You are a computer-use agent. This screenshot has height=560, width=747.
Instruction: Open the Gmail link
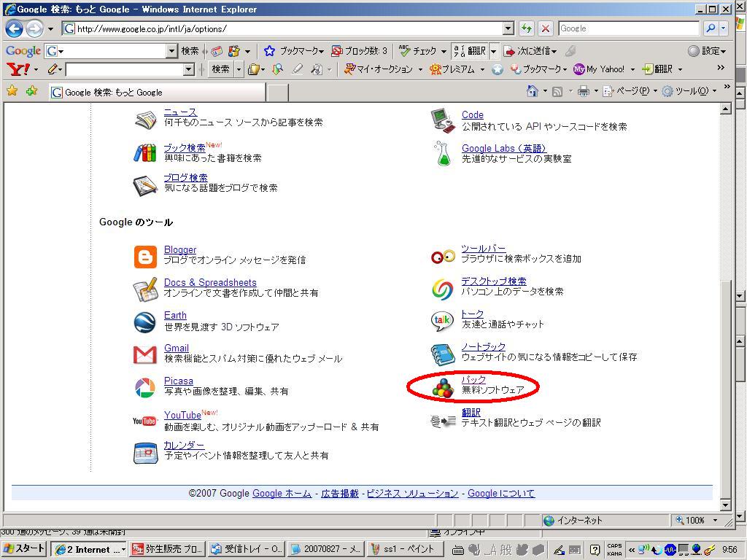(177, 348)
